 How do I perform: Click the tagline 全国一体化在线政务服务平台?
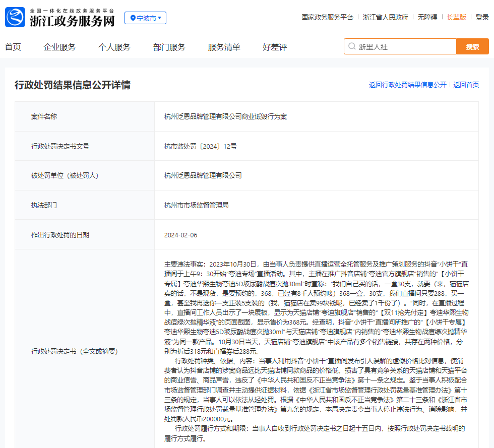(x=72, y=11)
